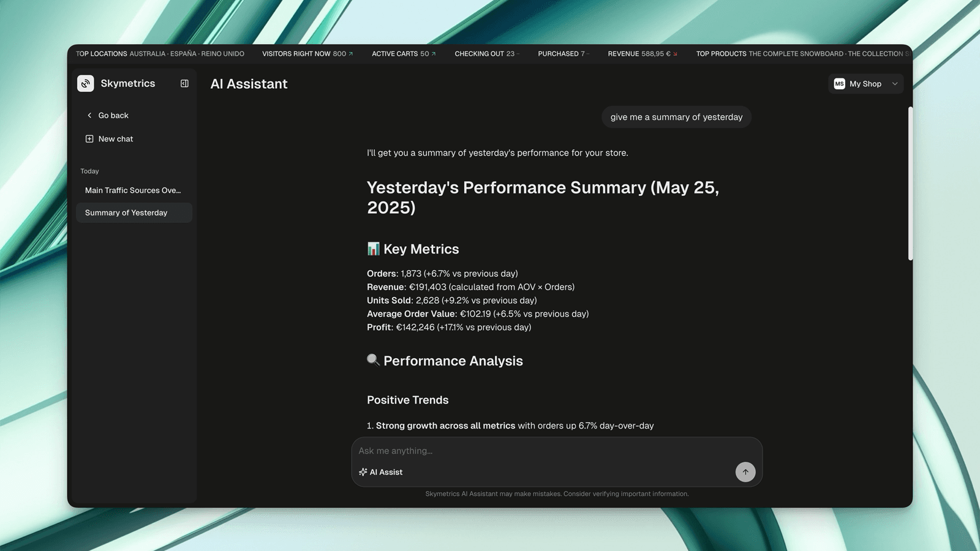Image resolution: width=980 pixels, height=551 pixels.
Task: Toggle the AI Assist mode in the input bar
Action: coord(380,471)
